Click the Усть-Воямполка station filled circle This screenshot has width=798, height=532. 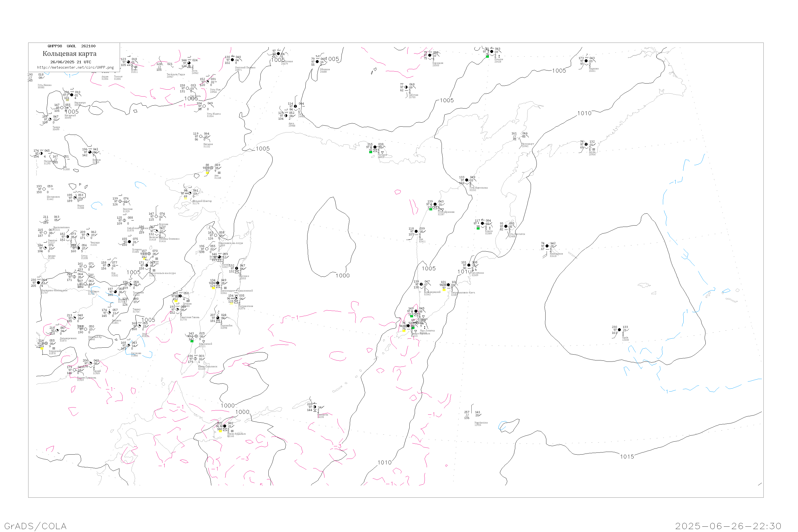[x=467, y=180]
